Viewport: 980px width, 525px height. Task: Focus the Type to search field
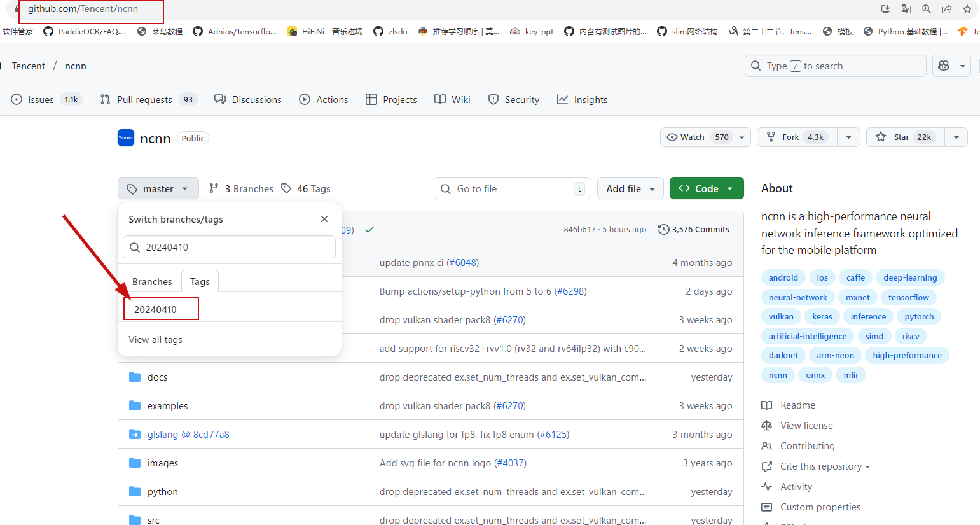tap(835, 66)
